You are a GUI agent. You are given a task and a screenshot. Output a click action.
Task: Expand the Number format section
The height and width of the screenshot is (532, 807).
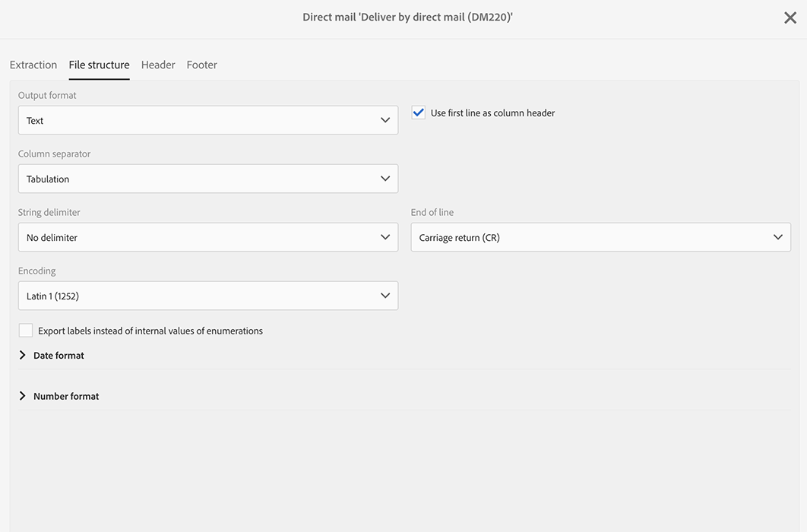(23, 396)
